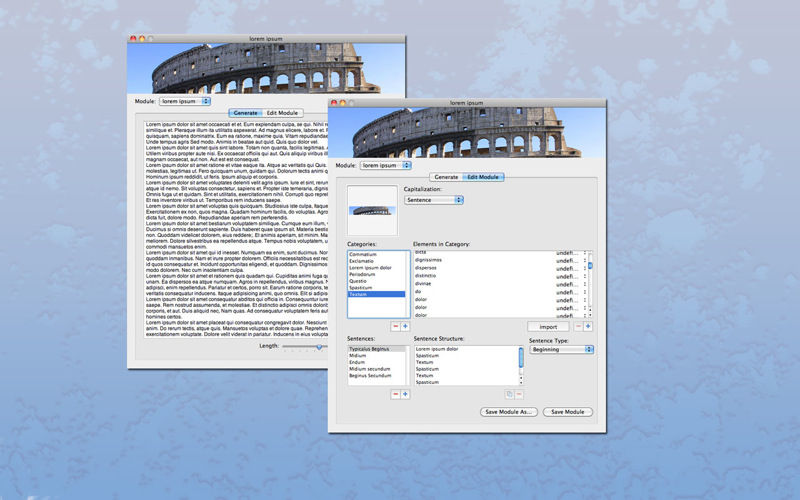Open the Module dropdown in the back window
The image size is (800, 500).
(x=185, y=101)
